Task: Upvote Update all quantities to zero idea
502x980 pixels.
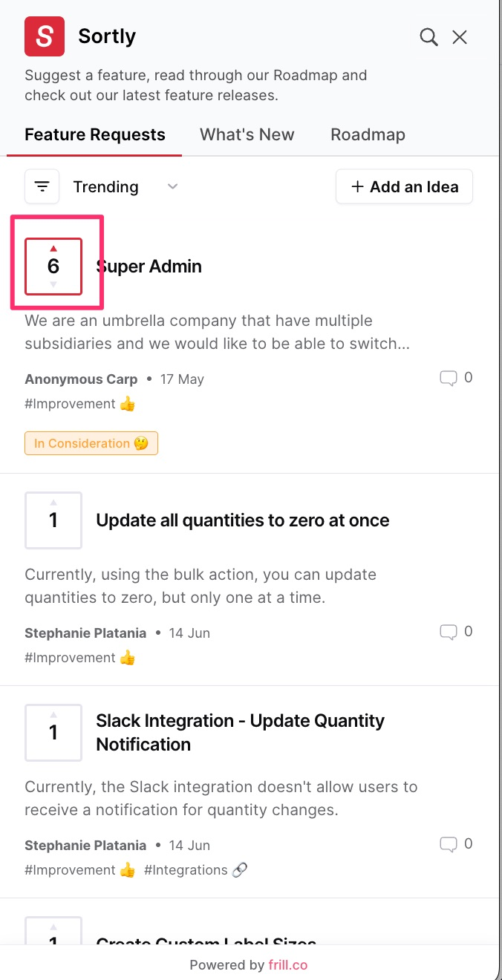Action: coord(53,520)
